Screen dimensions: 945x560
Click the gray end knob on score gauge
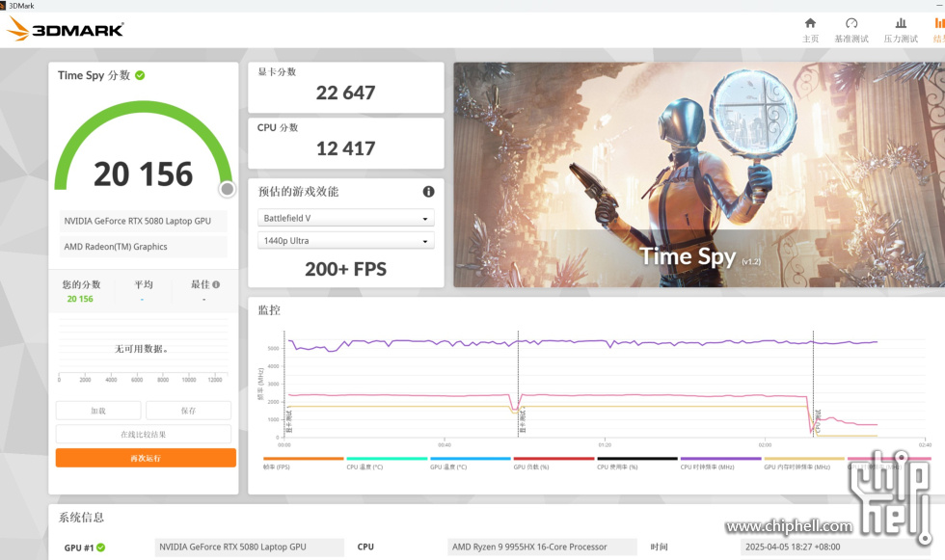[x=228, y=189]
